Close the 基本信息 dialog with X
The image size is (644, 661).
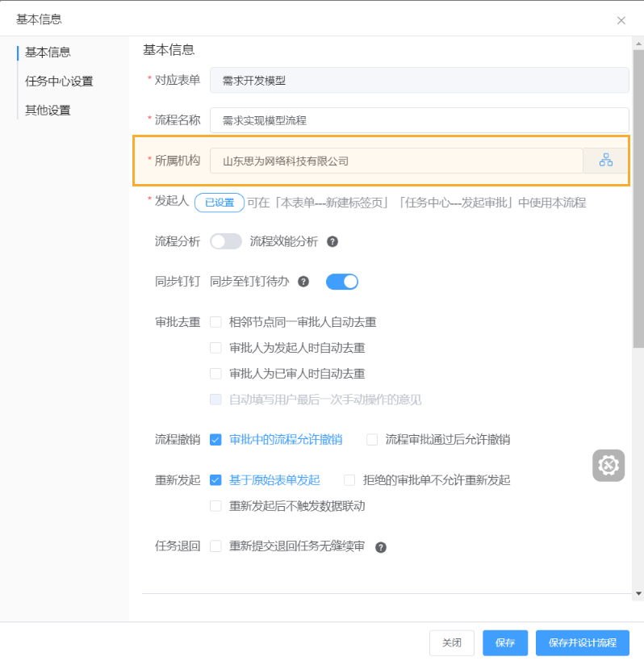621,20
